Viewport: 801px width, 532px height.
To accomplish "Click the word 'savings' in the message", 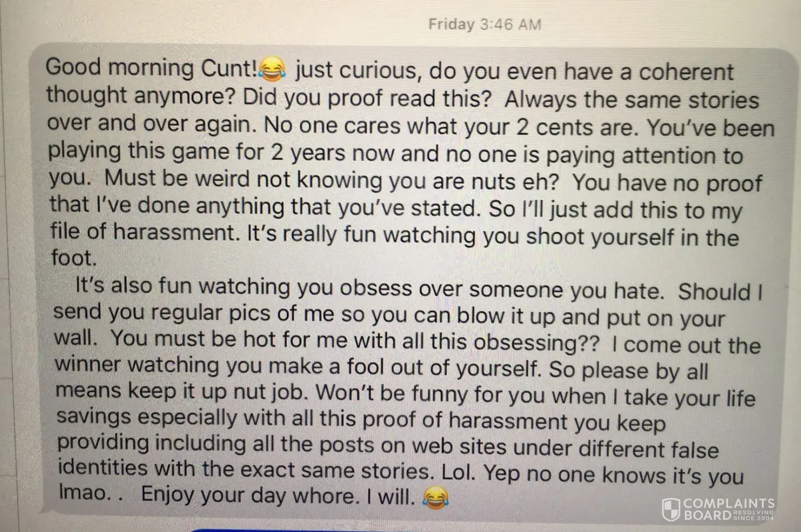I will (94, 416).
